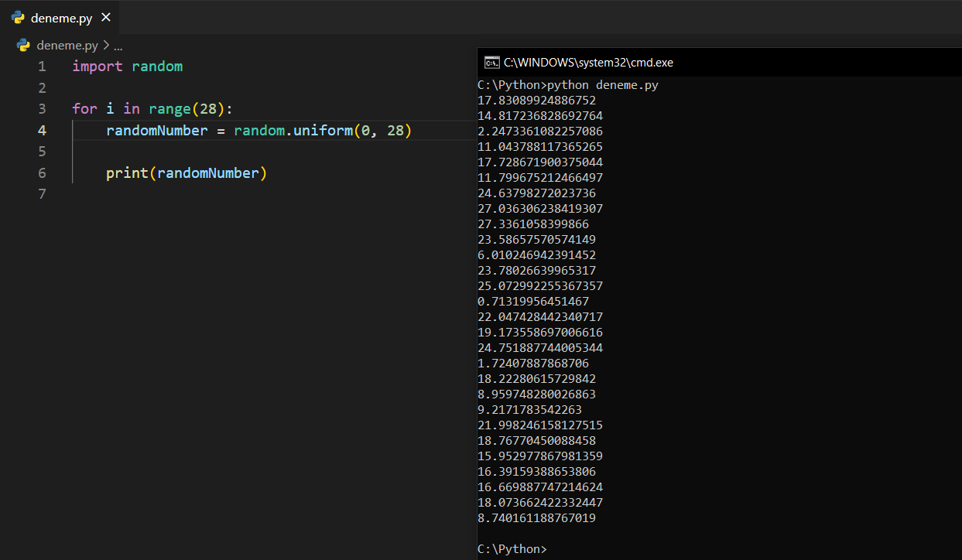Click the Python icon in the breadcrumb bar
The height and width of the screenshot is (560, 962).
23,45
